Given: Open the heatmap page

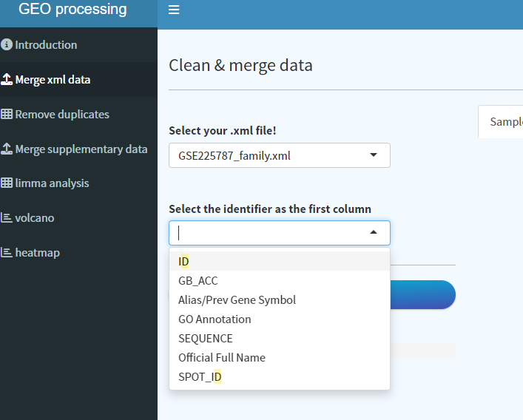Looking at the screenshot, I should [x=78, y=252].
